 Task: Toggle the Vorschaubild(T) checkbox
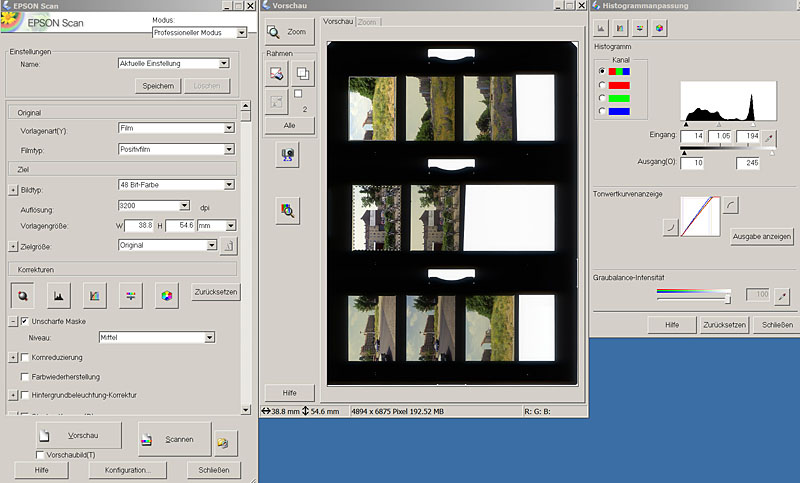point(40,454)
